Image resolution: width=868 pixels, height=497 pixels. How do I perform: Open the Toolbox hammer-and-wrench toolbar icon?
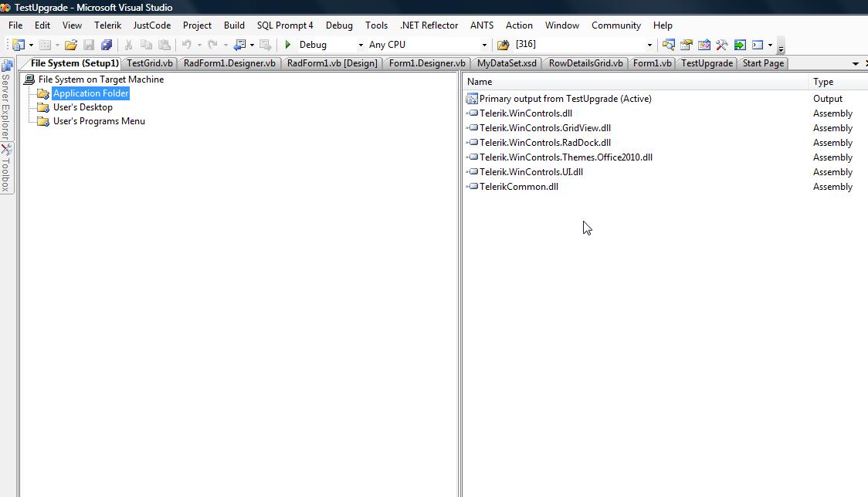[x=722, y=45]
